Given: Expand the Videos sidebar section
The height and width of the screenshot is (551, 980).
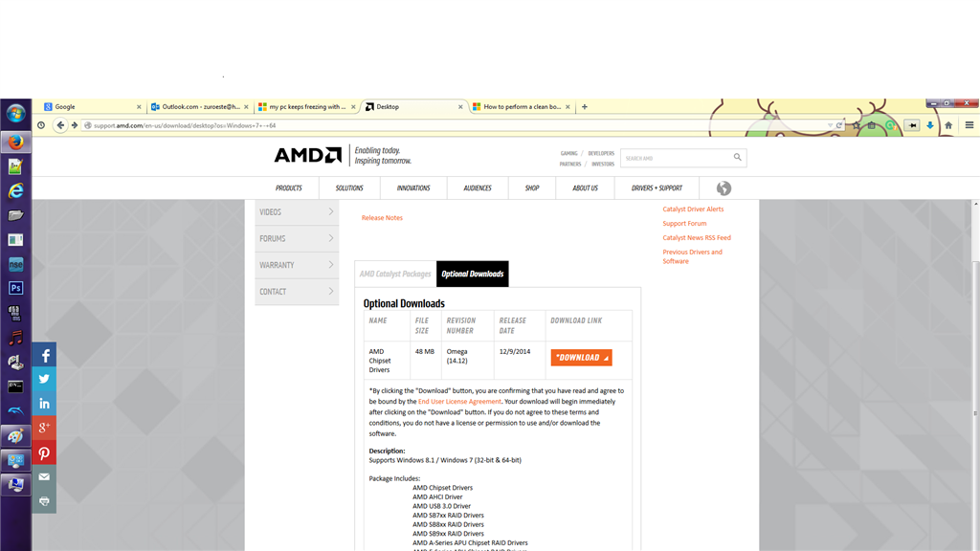Looking at the screenshot, I should click(297, 212).
